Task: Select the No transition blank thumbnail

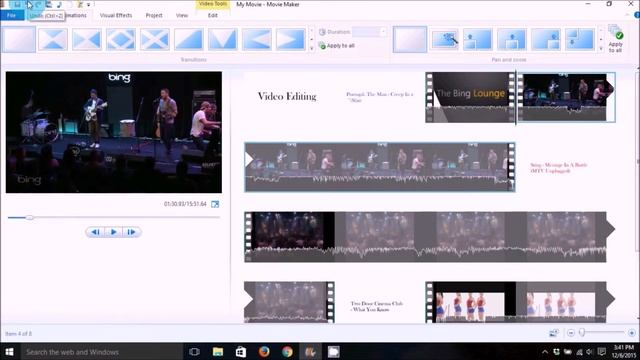Action: pyautogui.click(x=19, y=39)
